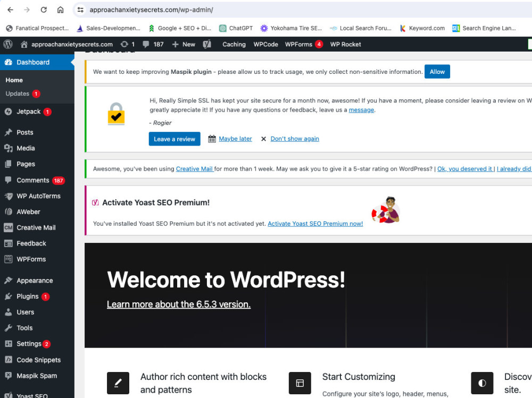The height and width of the screenshot is (398, 532).
Task: Open WP AutoTerms sidebar item
Action: tap(37, 196)
